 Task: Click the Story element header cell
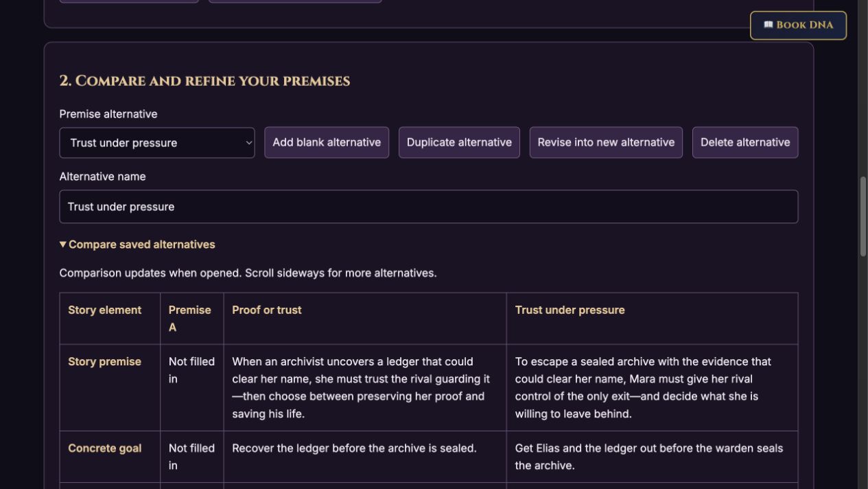pyautogui.click(x=110, y=319)
